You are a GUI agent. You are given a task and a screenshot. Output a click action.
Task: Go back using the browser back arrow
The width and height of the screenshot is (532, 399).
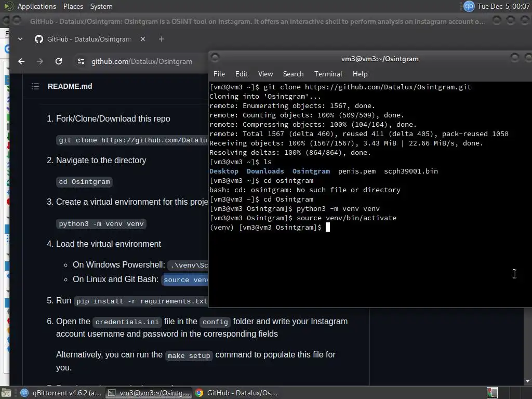coord(21,61)
